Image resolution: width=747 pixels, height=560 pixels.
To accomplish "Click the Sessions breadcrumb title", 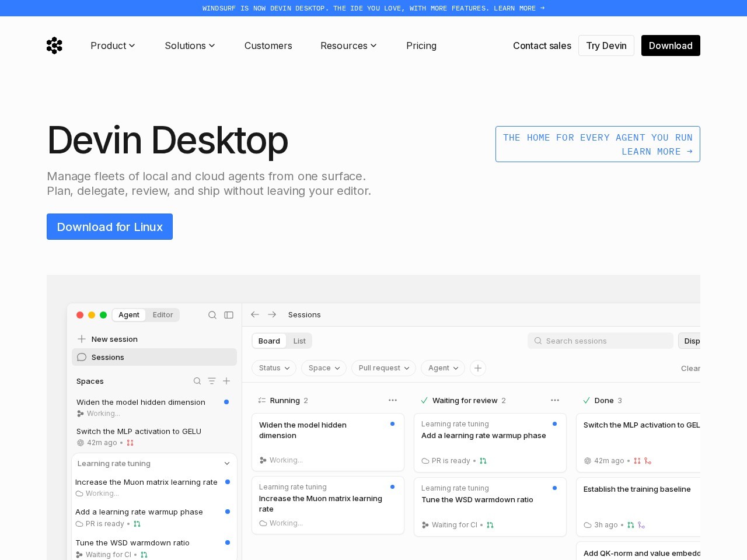I will (x=305, y=314).
